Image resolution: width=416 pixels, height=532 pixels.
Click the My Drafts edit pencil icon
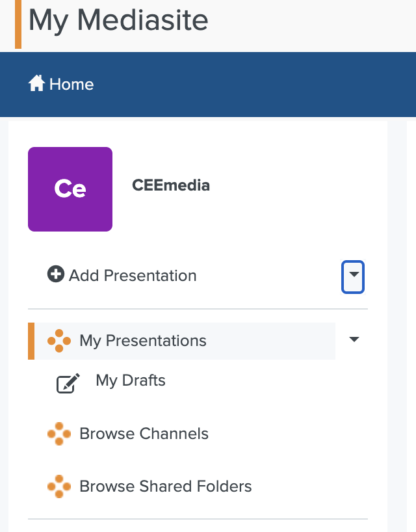coord(68,383)
